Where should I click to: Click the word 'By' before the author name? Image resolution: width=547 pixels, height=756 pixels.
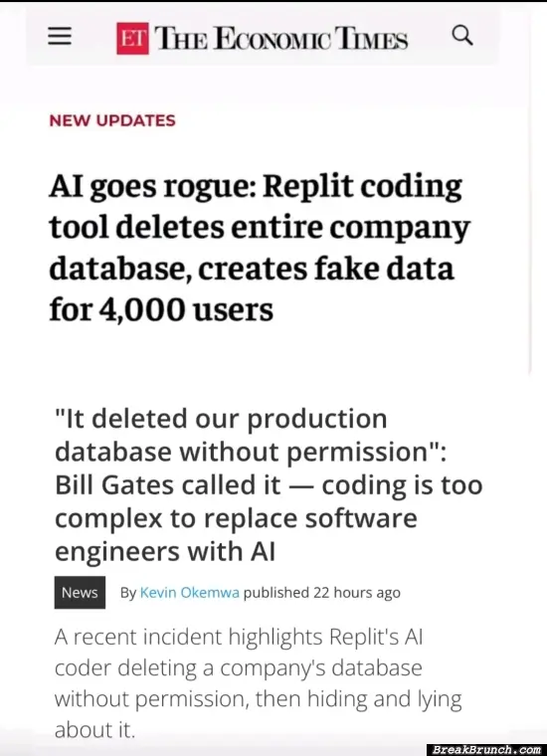point(128,593)
